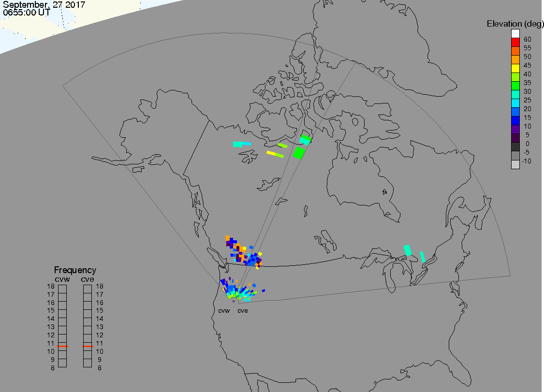Click the red frequency marker on the cvw bar

coord(62,346)
